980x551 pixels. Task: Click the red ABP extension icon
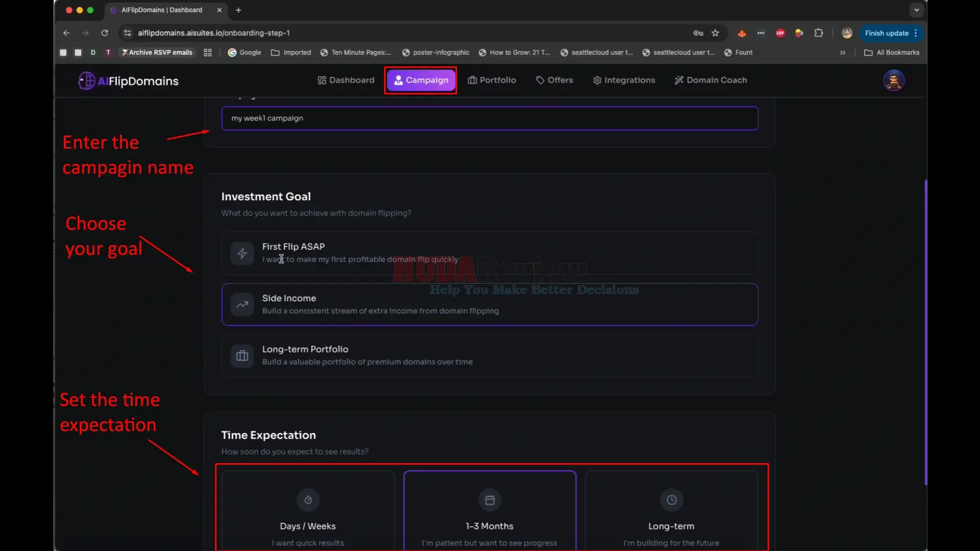click(780, 33)
